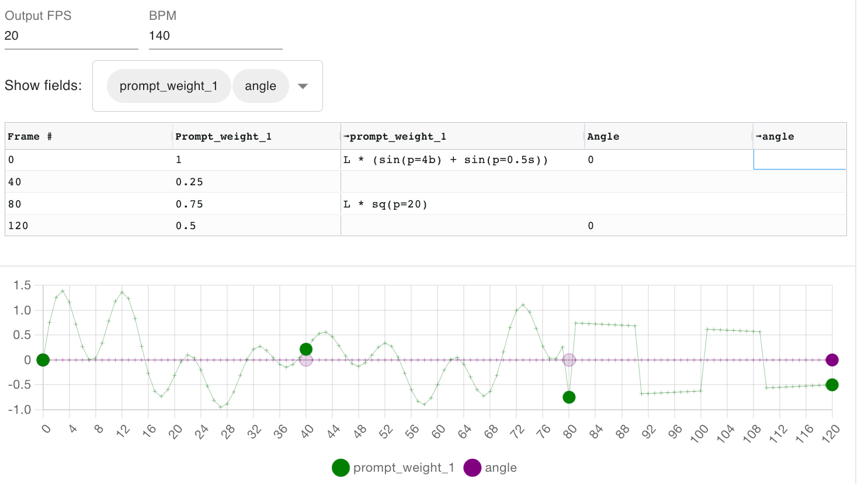Image resolution: width=868 pixels, height=484 pixels.
Task: Toggle angle series in chart legend
Action: click(x=490, y=468)
